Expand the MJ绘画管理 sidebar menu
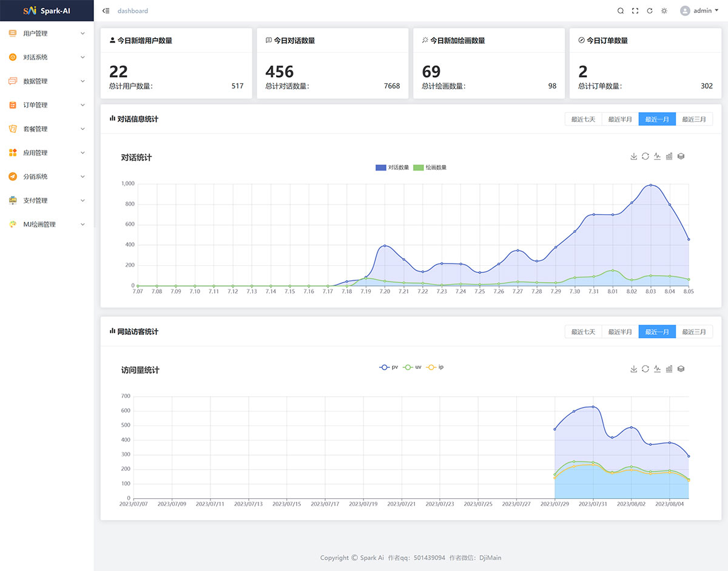Viewport: 728px width, 571px height. tap(47, 225)
